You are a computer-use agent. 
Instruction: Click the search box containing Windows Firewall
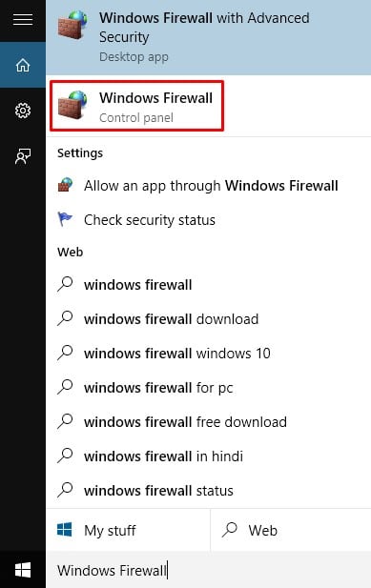pyautogui.click(x=208, y=570)
